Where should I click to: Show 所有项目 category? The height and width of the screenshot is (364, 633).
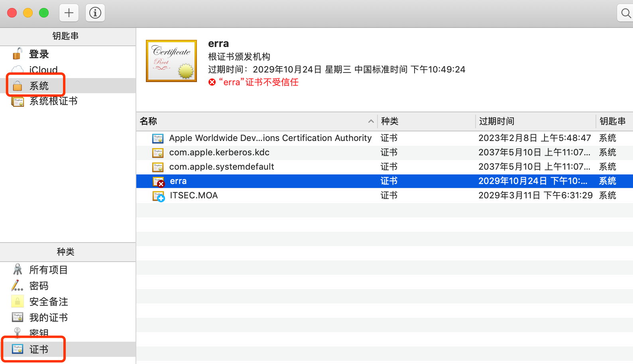[48, 270]
